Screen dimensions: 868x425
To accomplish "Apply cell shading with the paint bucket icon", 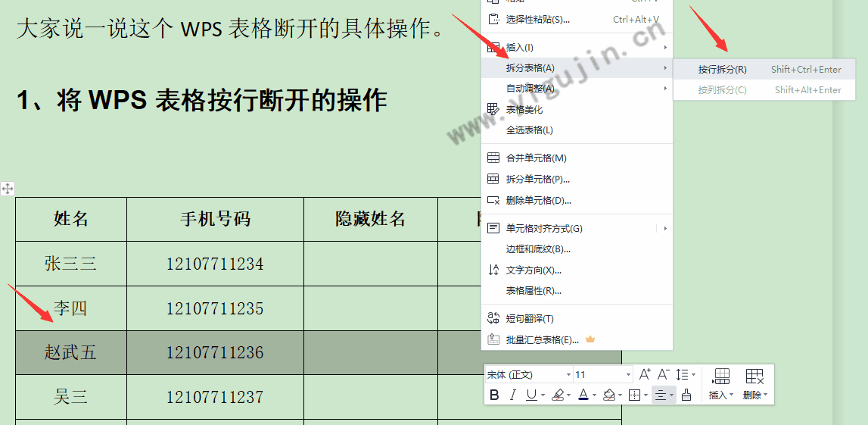I will click(609, 395).
